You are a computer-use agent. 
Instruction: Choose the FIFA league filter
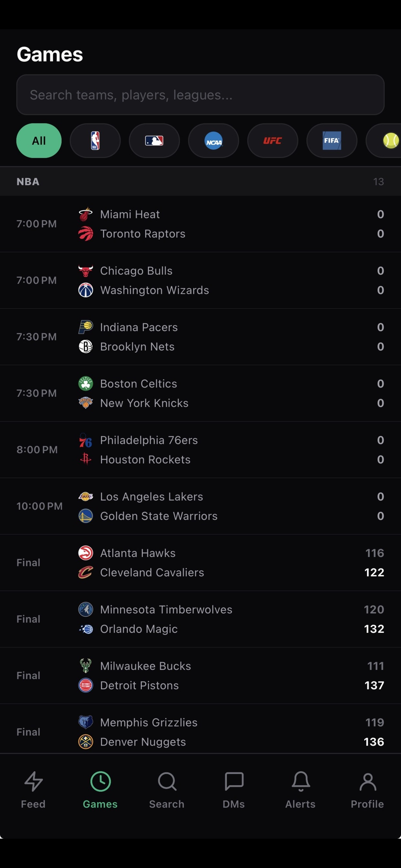point(332,140)
